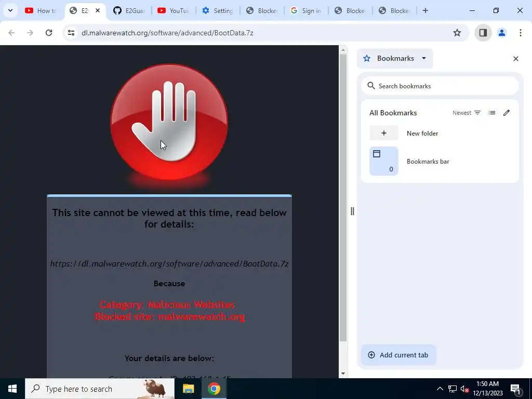Close the Bookmarks side panel
The width and height of the screenshot is (532, 399).
click(516, 59)
